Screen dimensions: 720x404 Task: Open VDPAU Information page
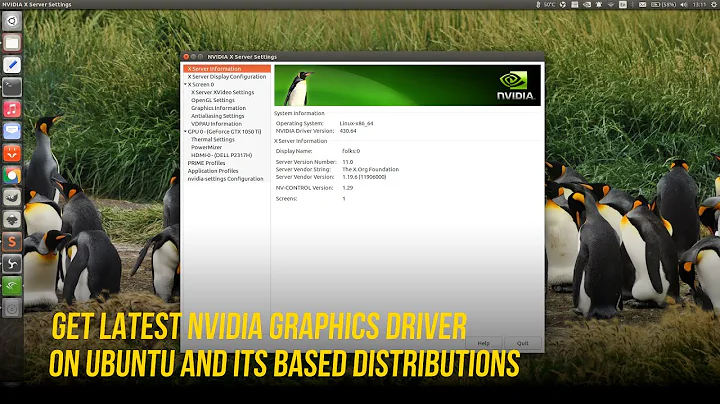pyautogui.click(x=216, y=123)
